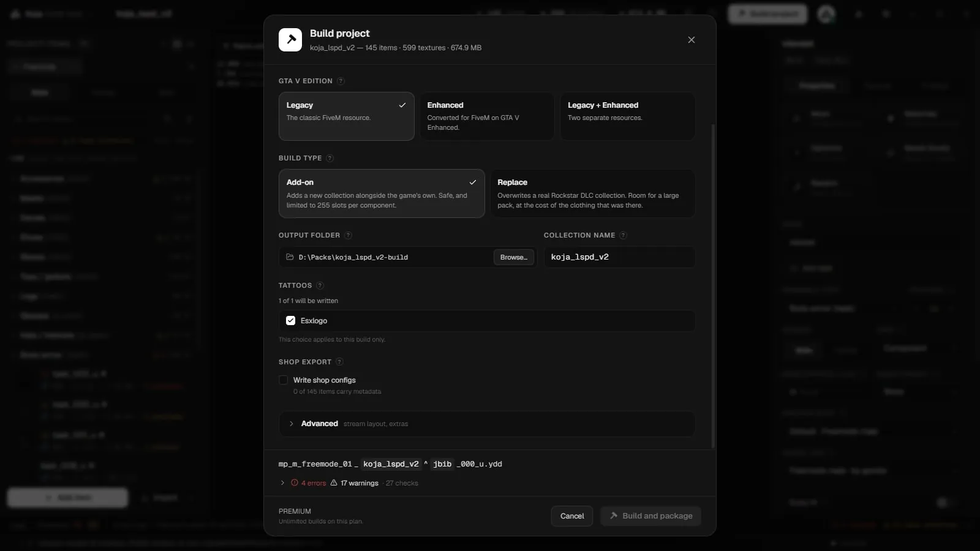Start Build and package
Screen dimensions: 980x551
(650, 516)
